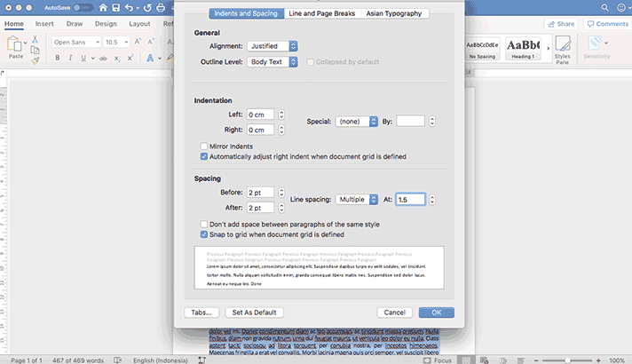Select Web Layout view in status bar
Image resolution: width=632 pixels, height=364 pixels.
[484, 360]
